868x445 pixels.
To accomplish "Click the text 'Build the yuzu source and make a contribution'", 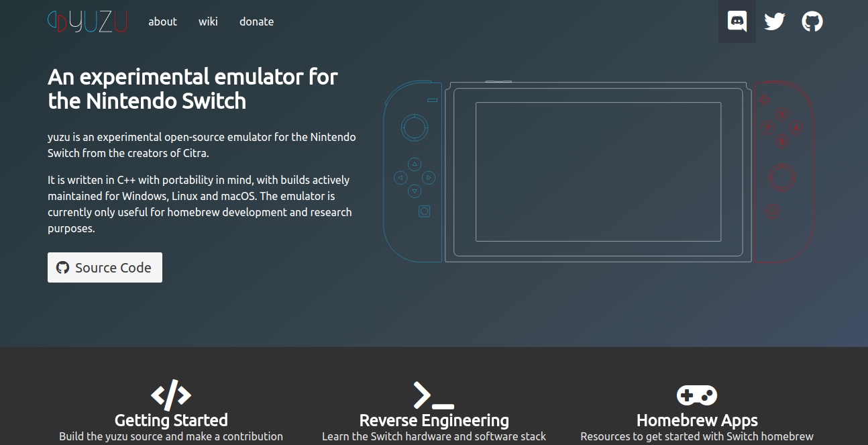I will (171, 436).
